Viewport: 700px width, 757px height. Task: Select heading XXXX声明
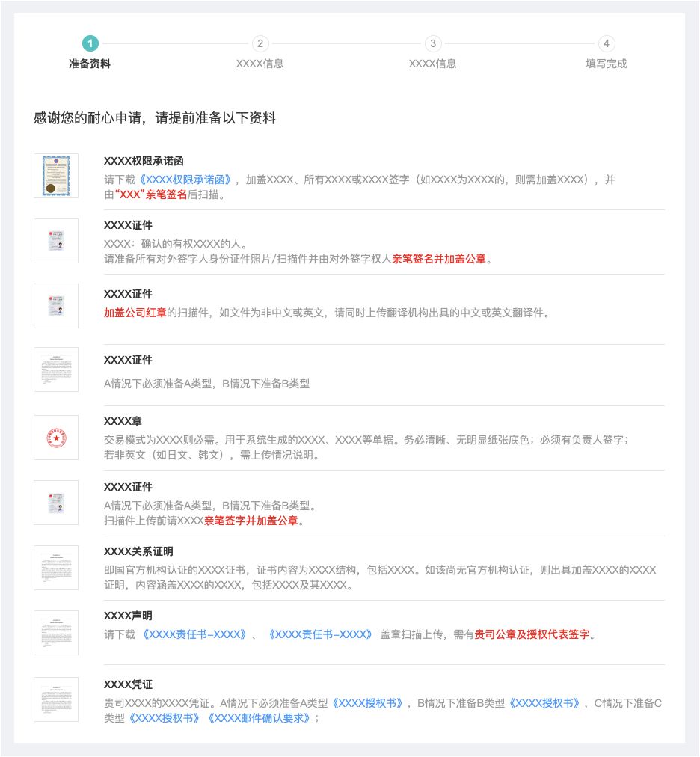point(128,616)
